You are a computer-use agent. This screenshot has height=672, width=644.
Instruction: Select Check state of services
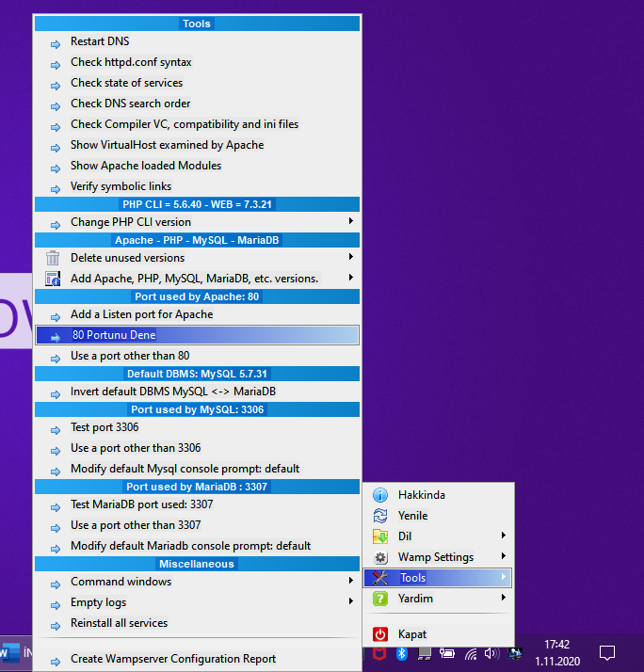(197, 83)
